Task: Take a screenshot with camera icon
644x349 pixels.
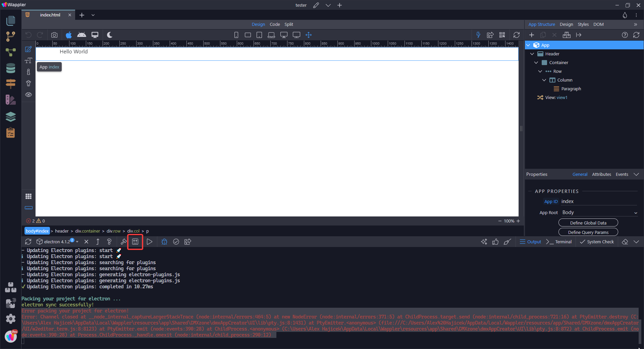Action: 54,35
